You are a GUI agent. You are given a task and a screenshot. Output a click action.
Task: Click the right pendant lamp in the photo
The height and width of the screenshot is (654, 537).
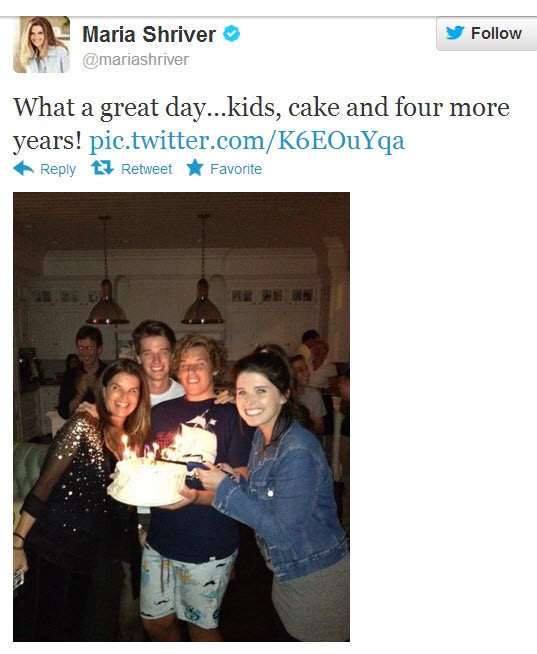pos(203,303)
